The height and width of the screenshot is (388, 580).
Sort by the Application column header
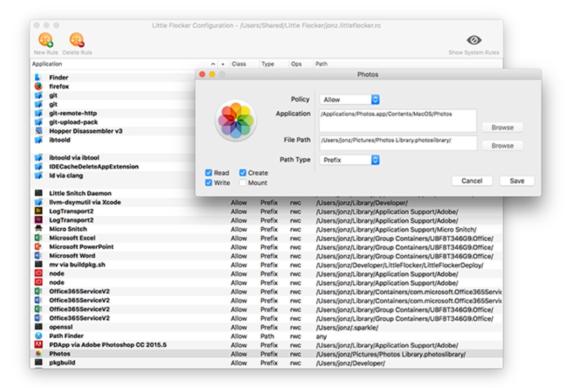click(x=47, y=64)
